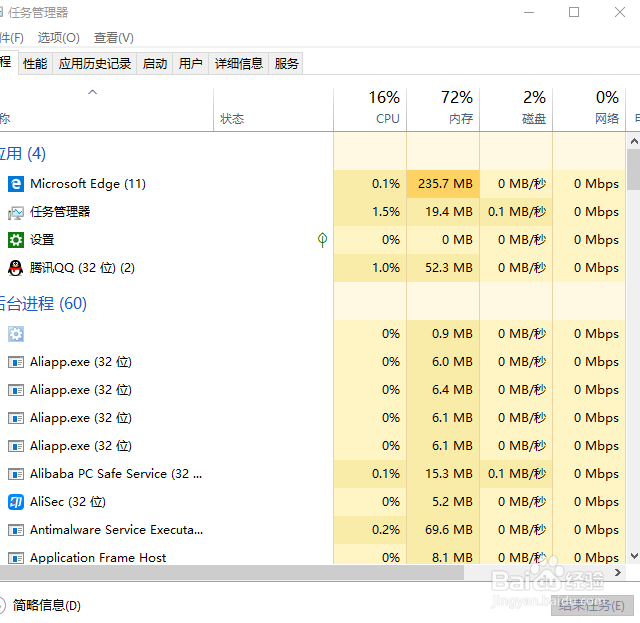Click the 235.7 MB memory cell
Screen dimensions: 640x623
(443, 184)
